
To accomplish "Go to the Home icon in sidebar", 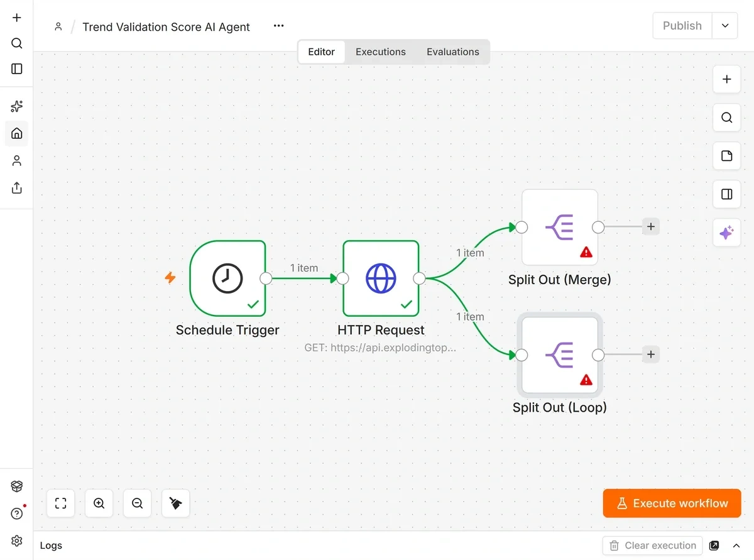I will click(17, 133).
